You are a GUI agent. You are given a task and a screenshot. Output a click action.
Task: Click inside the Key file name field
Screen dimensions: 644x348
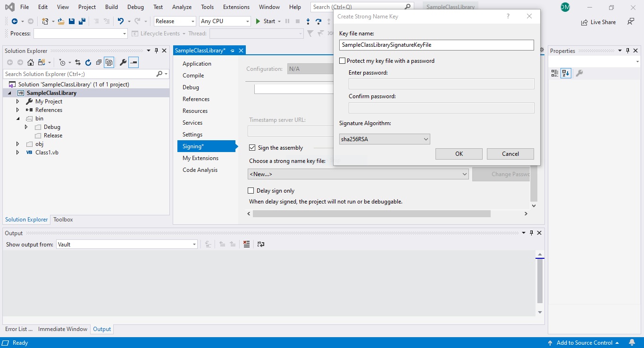436,44
